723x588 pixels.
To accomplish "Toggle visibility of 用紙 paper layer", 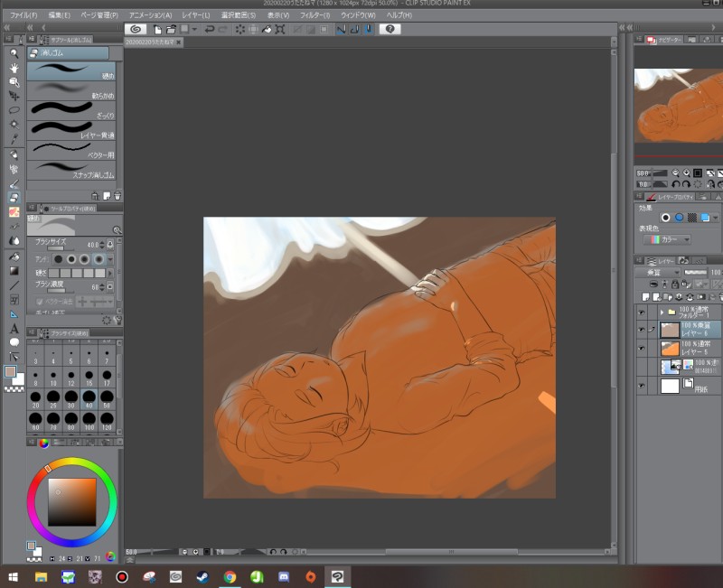I will point(642,386).
